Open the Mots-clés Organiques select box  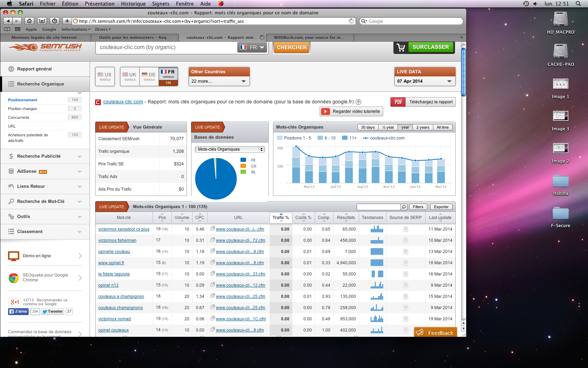[x=230, y=149]
